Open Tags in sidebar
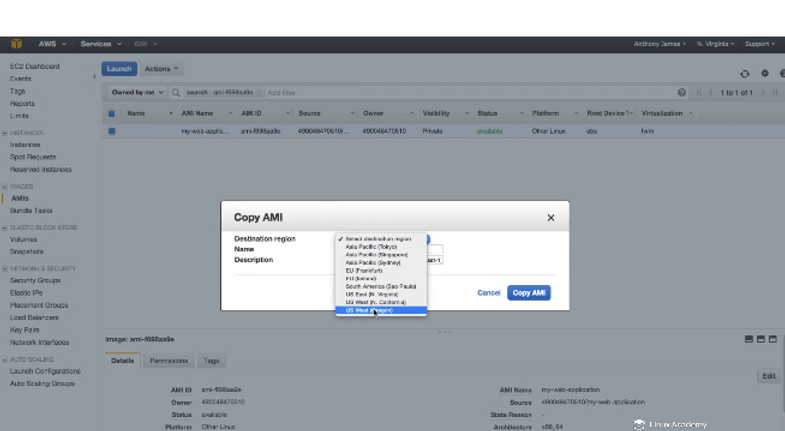 coord(18,91)
